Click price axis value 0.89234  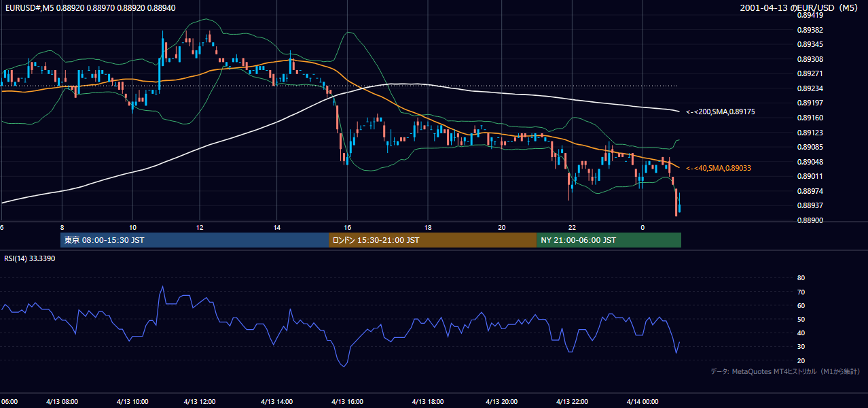click(810, 88)
